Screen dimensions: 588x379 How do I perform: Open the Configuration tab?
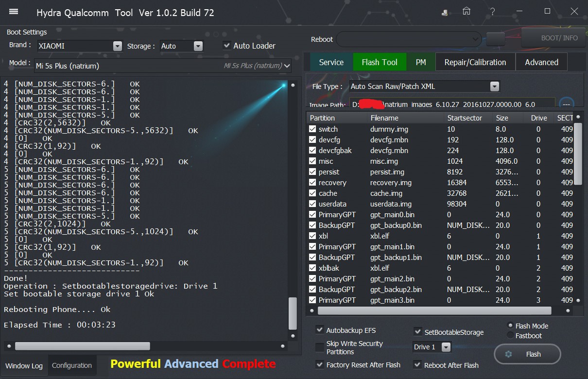click(72, 365)
